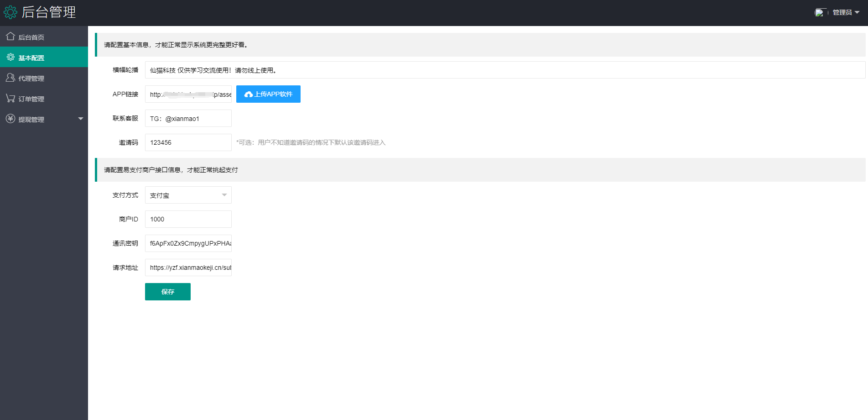The width and height of the screenshot is (868, 420).
Task: Click the 支付方式 label
Action: pos(125,195)
